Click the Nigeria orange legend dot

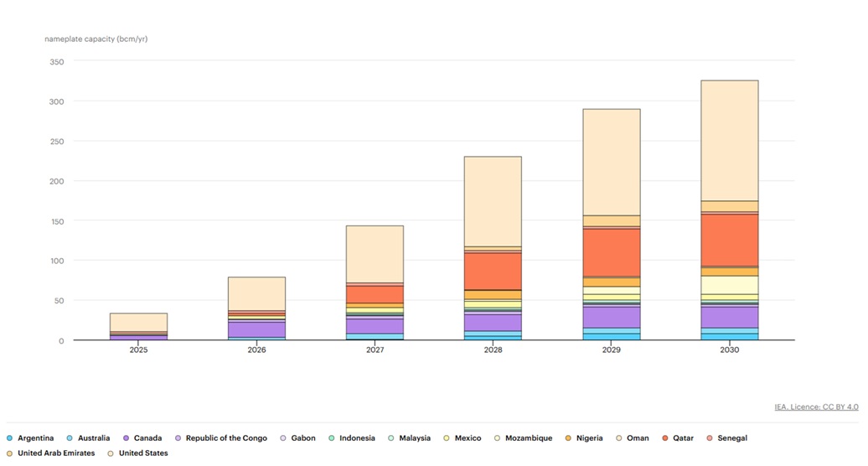pyautogui.click(x=569, y=438)
